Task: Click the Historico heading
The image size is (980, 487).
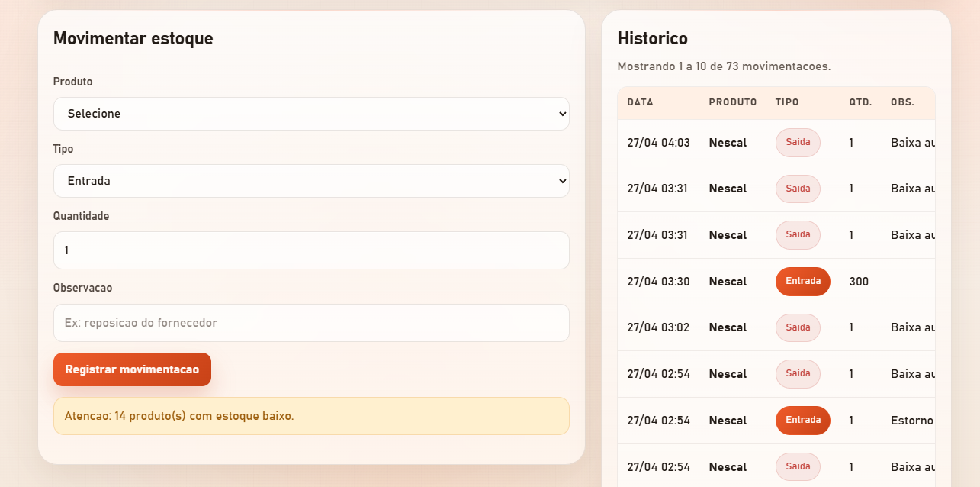Action: click(652, 38)
